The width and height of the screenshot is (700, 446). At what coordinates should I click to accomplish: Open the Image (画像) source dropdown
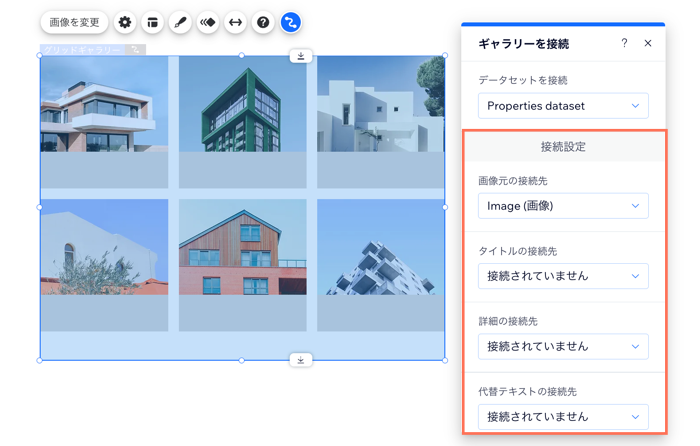(563, 206)
